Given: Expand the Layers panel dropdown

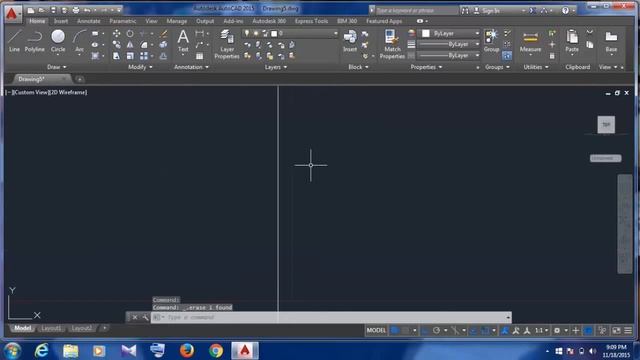Looking at the screenshot, I should [276, 67].
